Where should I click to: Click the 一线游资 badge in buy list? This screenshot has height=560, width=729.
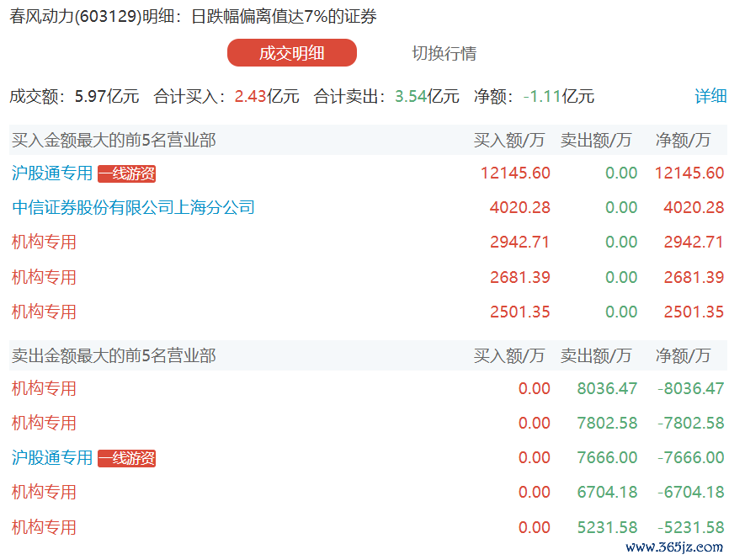(x=126, y=173)
